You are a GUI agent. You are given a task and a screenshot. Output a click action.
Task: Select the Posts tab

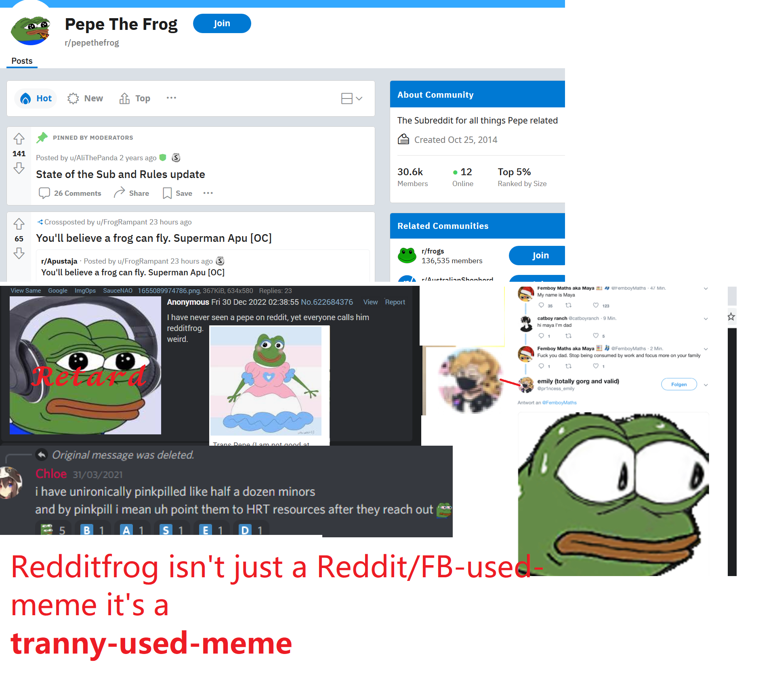(x=22, y=61)
